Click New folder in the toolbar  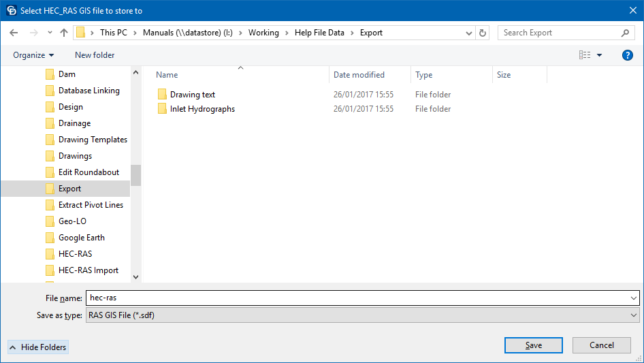tap(95, 55)
